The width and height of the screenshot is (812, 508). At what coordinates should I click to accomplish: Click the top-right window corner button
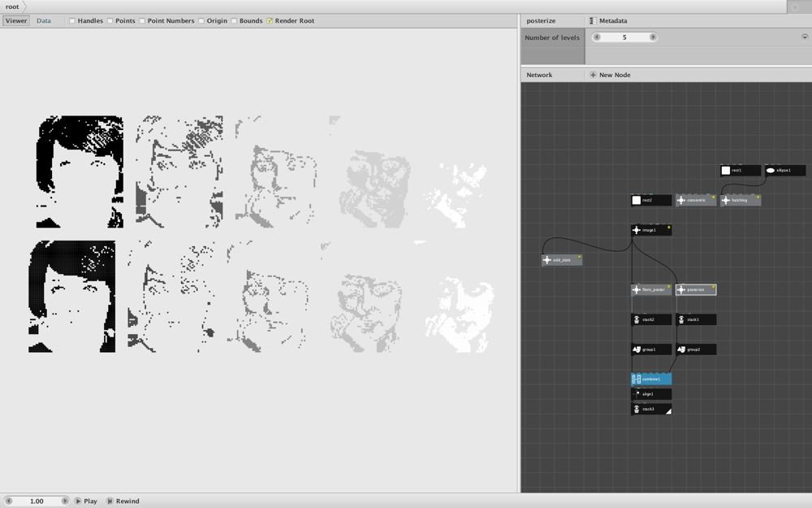[x=796, y=7]
